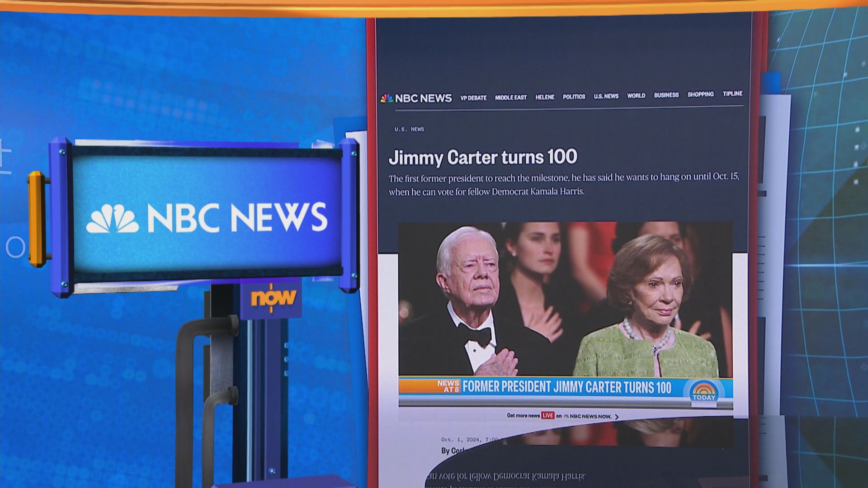Open the Middle East section
This screenshot has width=868, height=488.
[x=511, y=97]
